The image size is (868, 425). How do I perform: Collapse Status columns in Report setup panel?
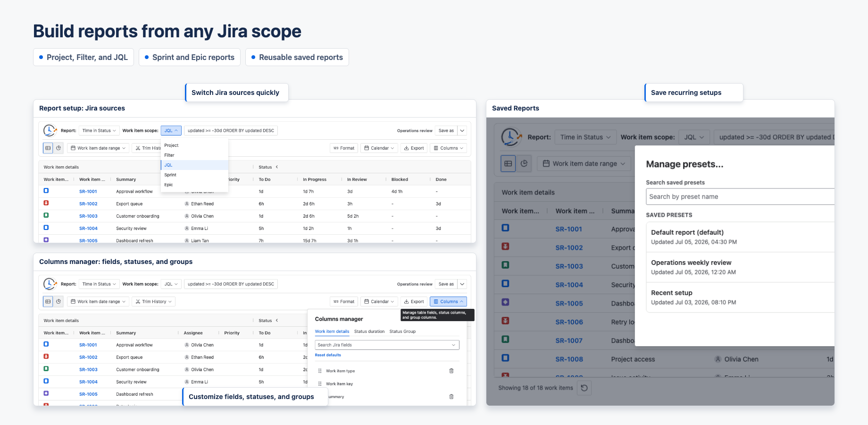click(x=277, y=167)
